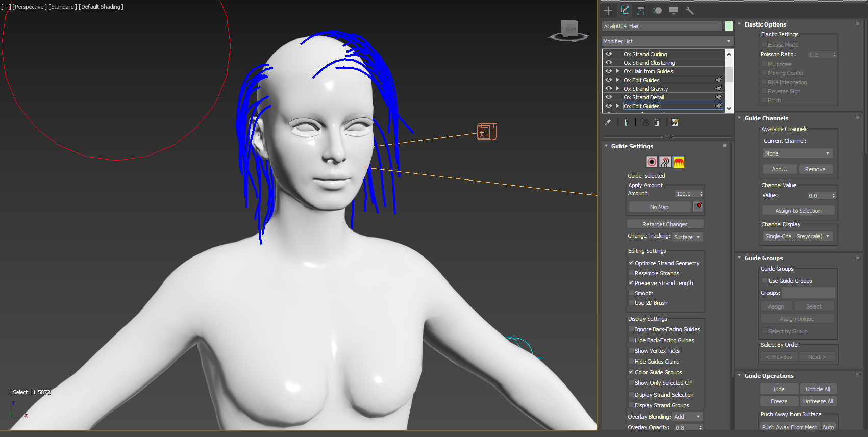Toggle Show End Result test-tube icon
The height and width of the screenshot is (437, 868).
[x=626, y=122]
